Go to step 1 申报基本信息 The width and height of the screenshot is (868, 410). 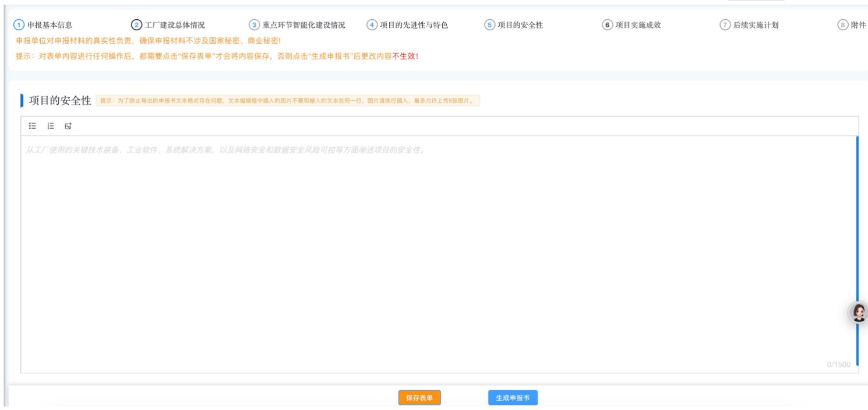44,25
